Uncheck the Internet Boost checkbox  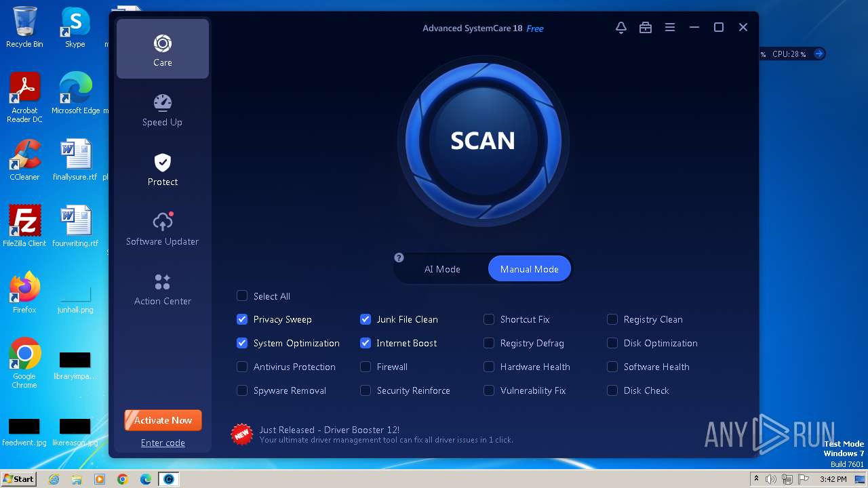(366, 342)
